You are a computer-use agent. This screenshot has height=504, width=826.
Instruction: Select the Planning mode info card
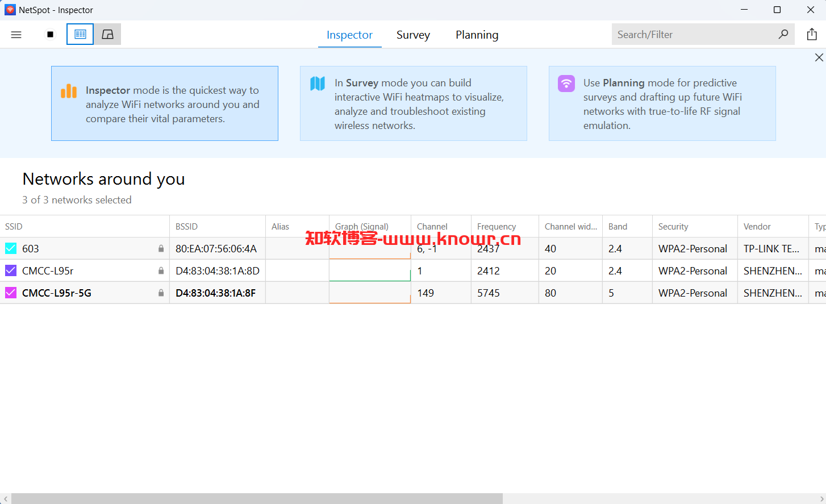(x=662, y=103)
